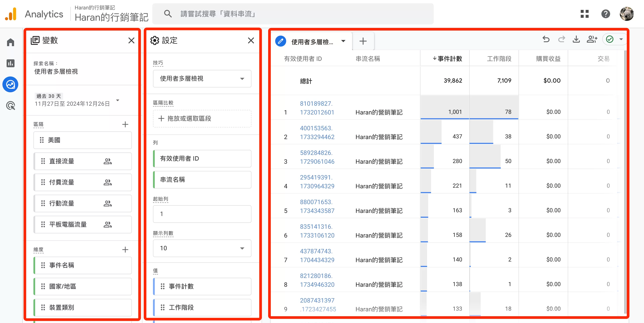Open the 顯示列數 rows dropdown
The width and height of the screenshot is (644, 323).
[x=202, y=248]
